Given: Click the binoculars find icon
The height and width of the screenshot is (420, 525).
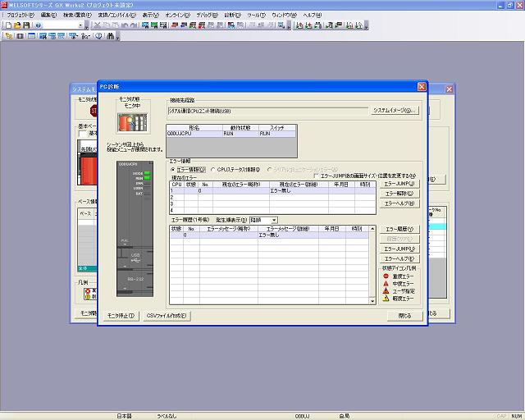Looking at the screenshot, I should coord(111,36).
